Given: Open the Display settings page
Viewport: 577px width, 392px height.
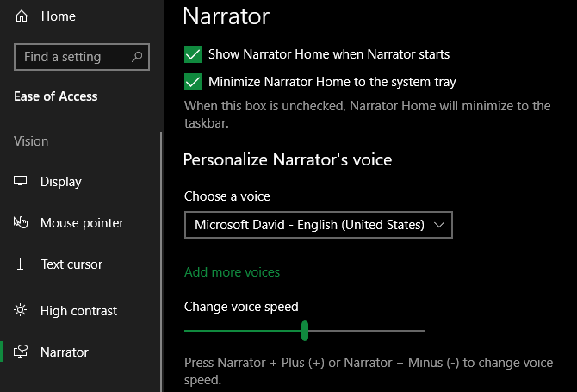Looking at the screenshot, I should point(61,182).
